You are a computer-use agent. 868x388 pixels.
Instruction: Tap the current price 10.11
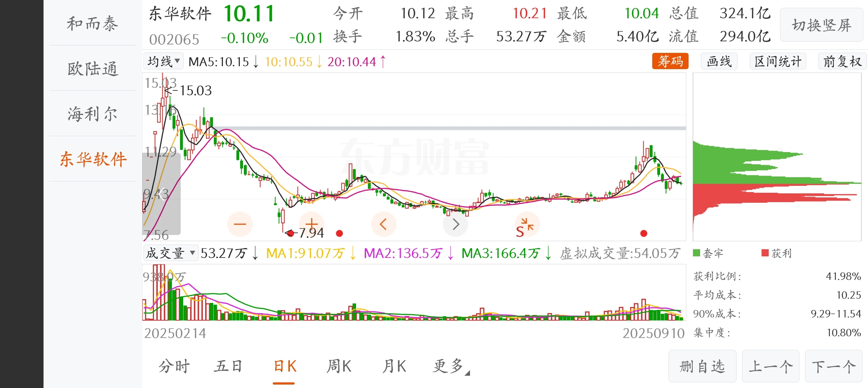click(x=249, y=14)
